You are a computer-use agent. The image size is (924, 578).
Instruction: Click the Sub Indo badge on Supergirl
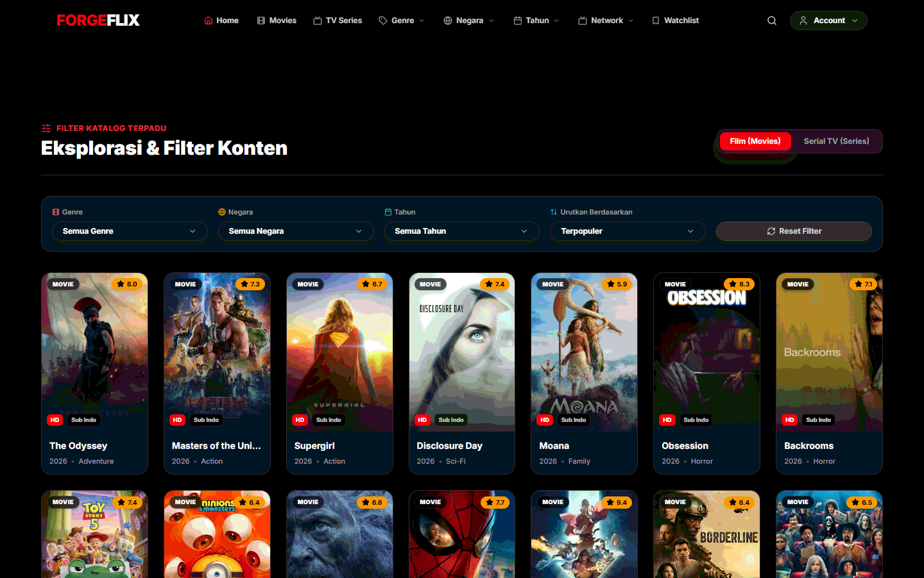click(329, 420)
